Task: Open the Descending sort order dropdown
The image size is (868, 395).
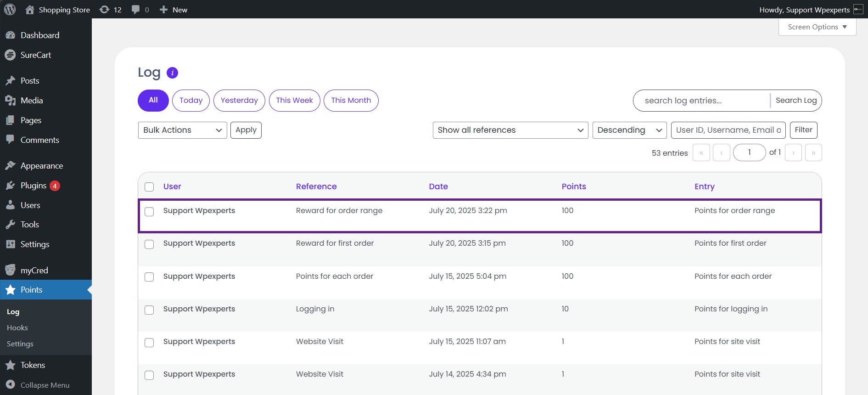Action: pos(629,130)
